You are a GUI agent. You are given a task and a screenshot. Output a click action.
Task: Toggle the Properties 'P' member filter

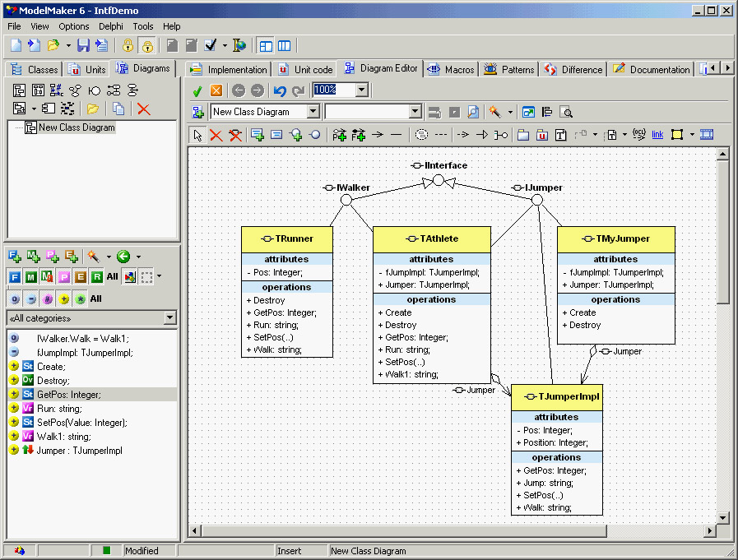64,277
